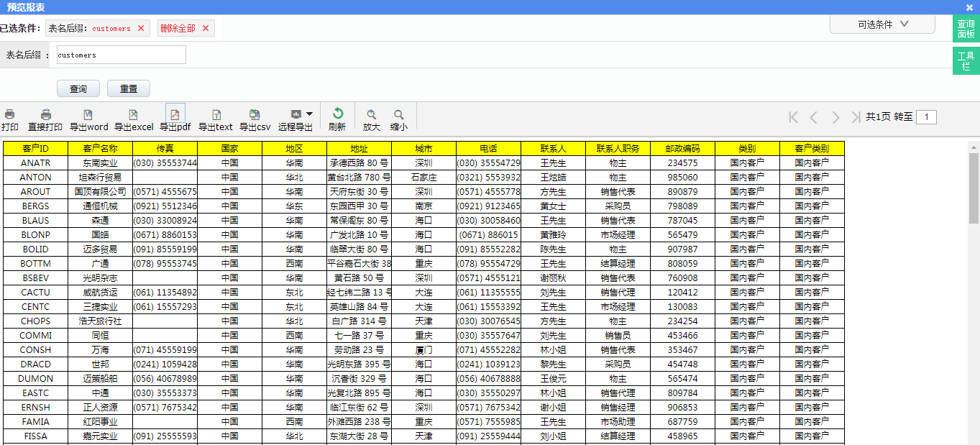Toggle the 查询面板 side tab
This screenshot has width=980, height=445.
point(966,29)
